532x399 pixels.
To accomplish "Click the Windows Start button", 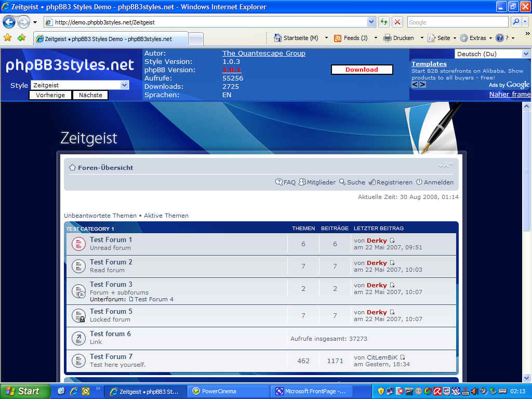I will [x=24, y=391].
